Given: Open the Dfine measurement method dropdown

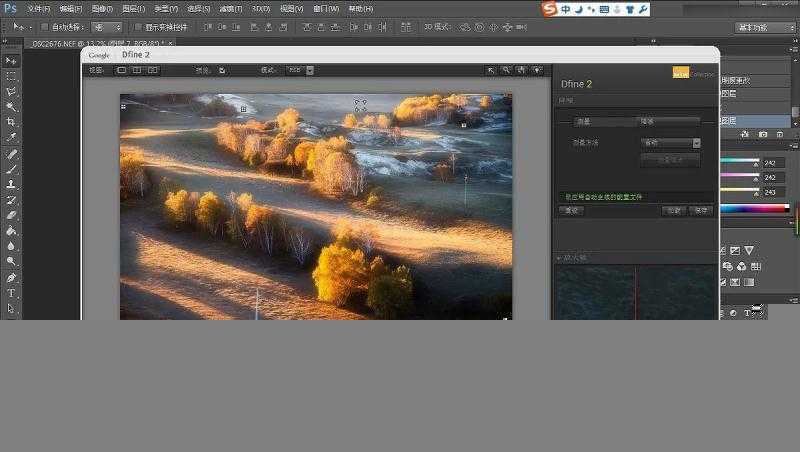Looking at the screenshot, I should tap(670, 143).
